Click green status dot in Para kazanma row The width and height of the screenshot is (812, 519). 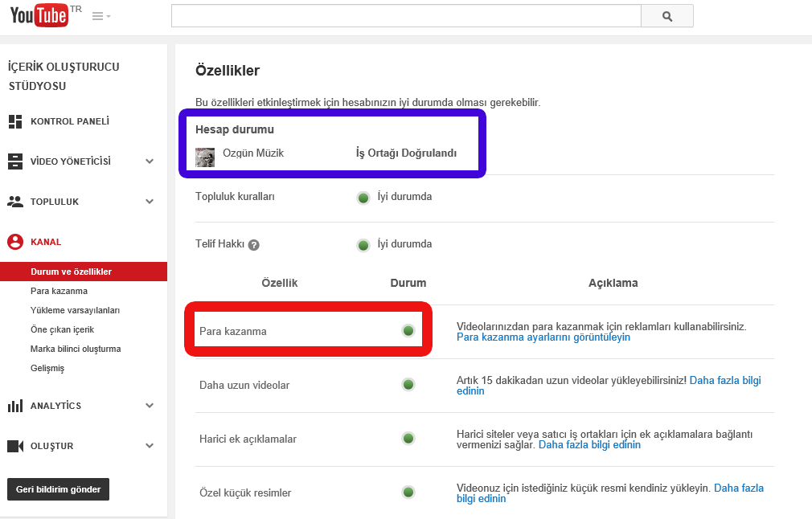(x=408, y=331)
